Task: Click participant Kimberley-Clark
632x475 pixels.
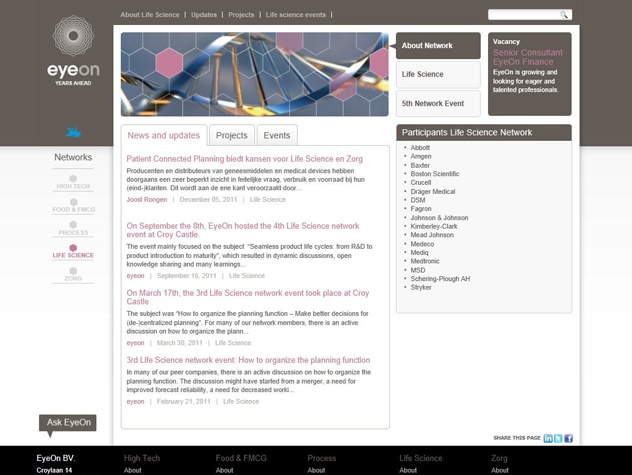Action: tap(434, 227)
